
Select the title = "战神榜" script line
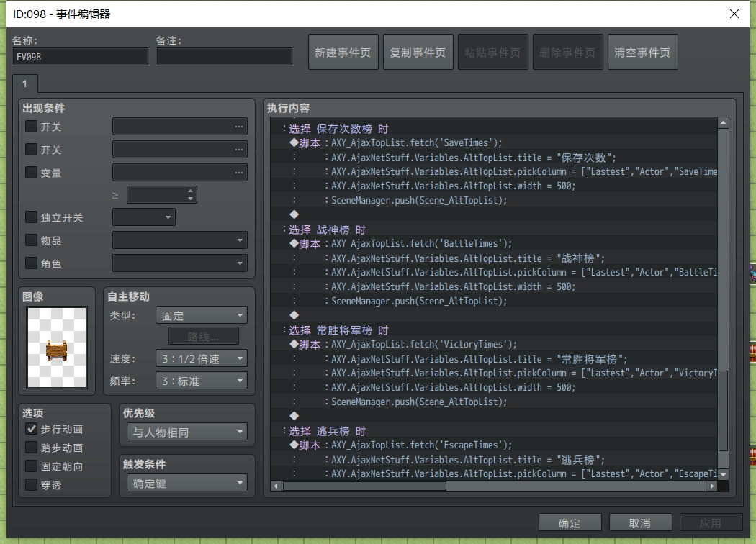pos(494,258)
